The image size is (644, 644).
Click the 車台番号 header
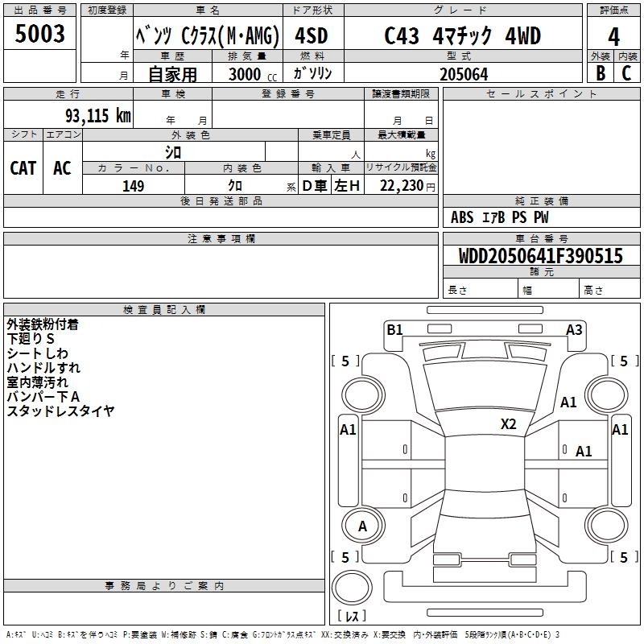[x=541, y=238]
